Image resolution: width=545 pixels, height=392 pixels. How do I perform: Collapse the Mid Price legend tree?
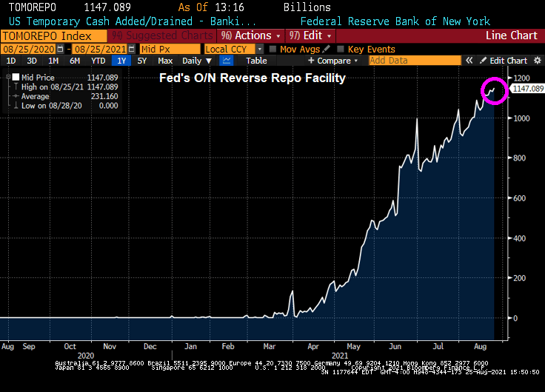[7, 77]
